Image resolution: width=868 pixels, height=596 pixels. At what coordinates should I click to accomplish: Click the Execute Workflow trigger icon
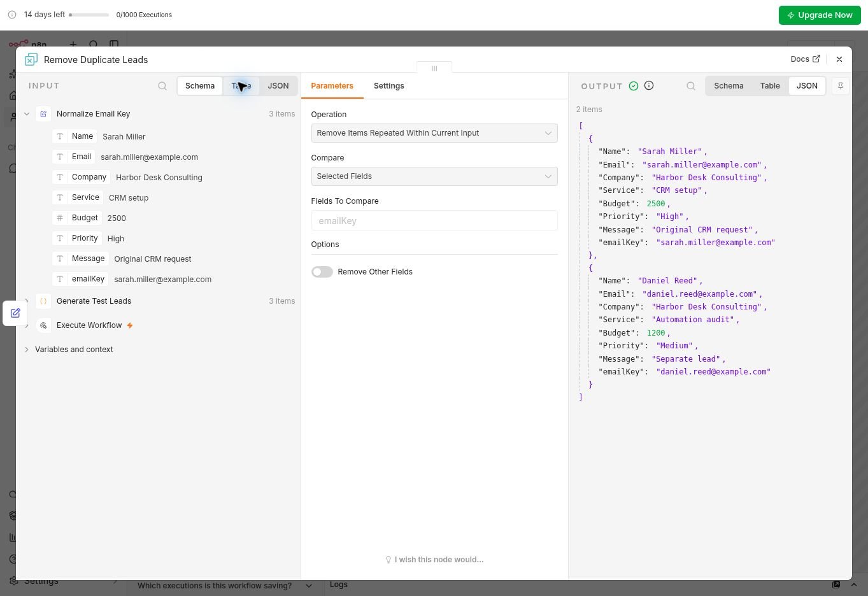(x=43, y=325)
